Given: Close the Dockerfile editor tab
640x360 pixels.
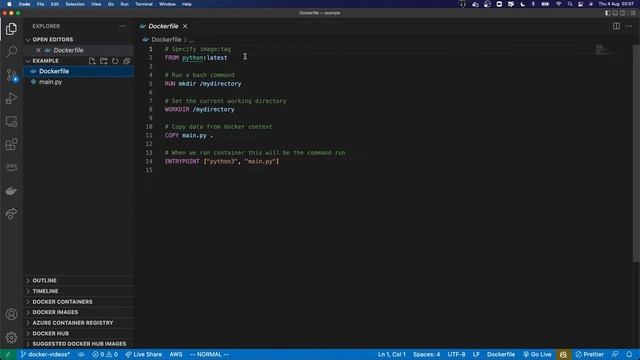Looking at the screenshot, I should point(185,26).
